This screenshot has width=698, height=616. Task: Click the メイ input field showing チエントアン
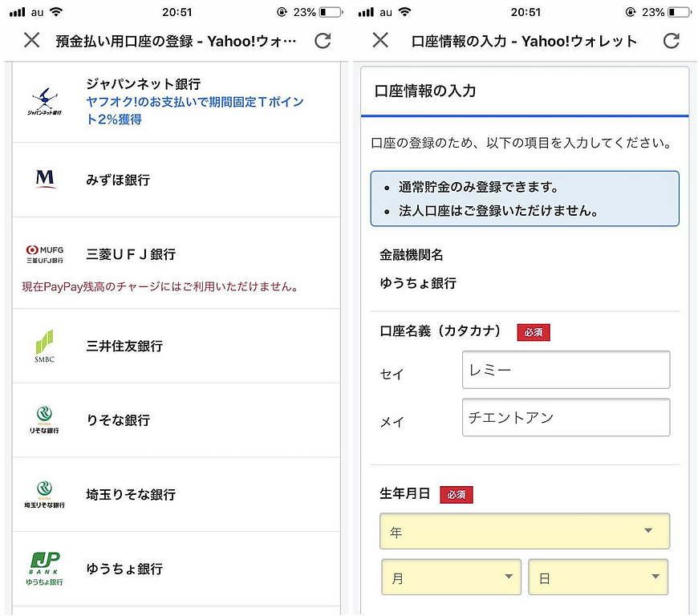click(566, 417)
